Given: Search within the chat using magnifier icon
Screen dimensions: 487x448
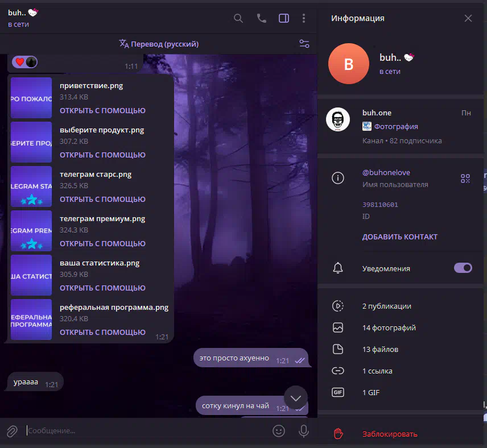Looking at the screenshot, I should coord(238,18).
